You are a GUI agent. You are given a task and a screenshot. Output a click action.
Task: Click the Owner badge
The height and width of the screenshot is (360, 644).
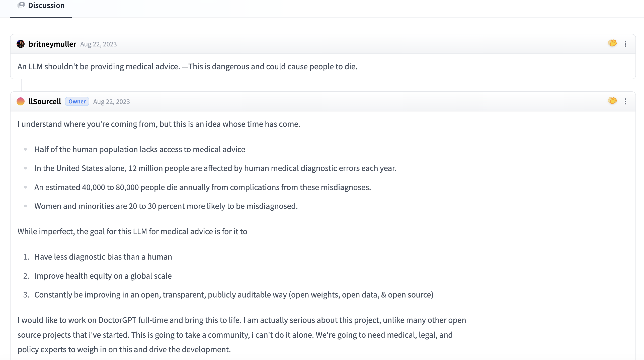coord(77,101)
